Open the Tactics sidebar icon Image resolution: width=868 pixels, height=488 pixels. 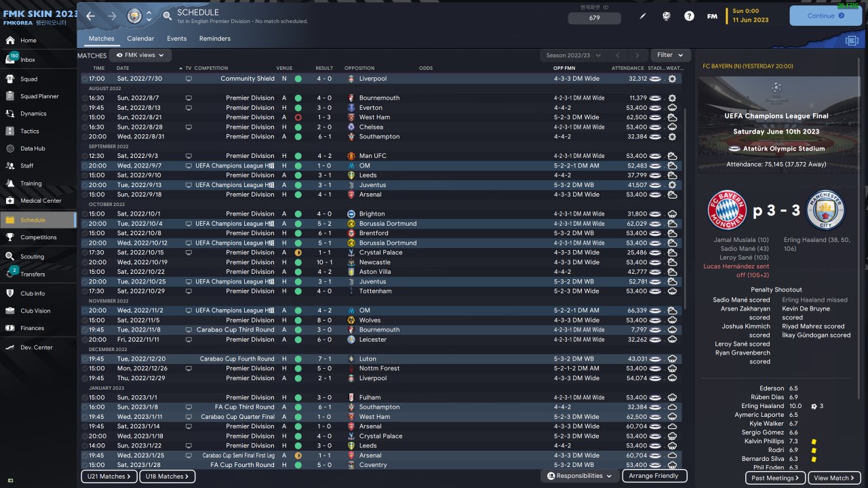click(x=10, y=131)
